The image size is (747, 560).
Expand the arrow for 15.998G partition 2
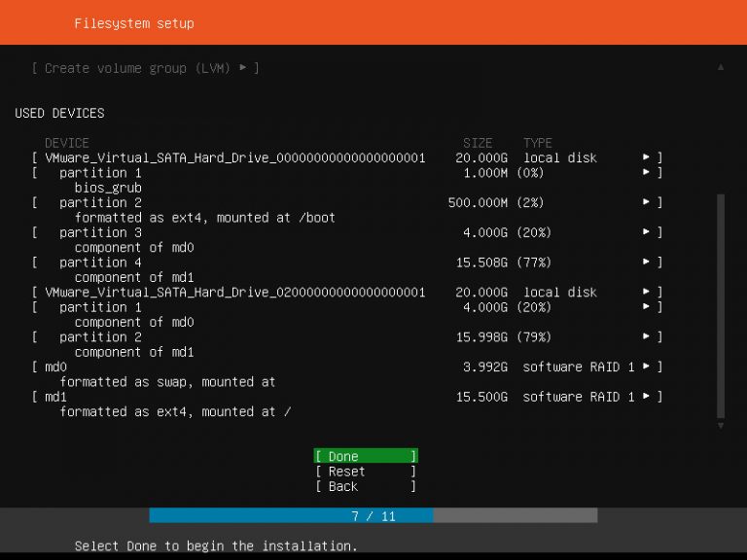(646, 336)
